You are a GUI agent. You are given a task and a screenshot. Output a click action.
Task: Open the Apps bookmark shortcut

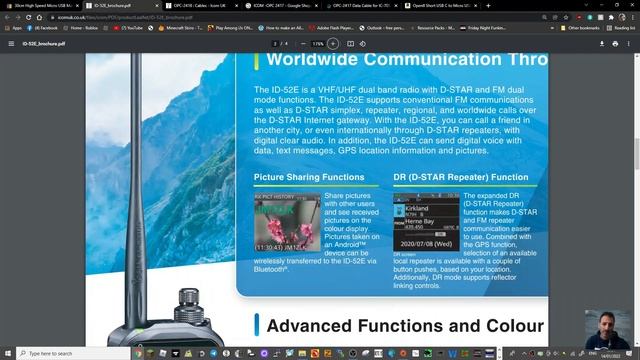coord(14,28)
